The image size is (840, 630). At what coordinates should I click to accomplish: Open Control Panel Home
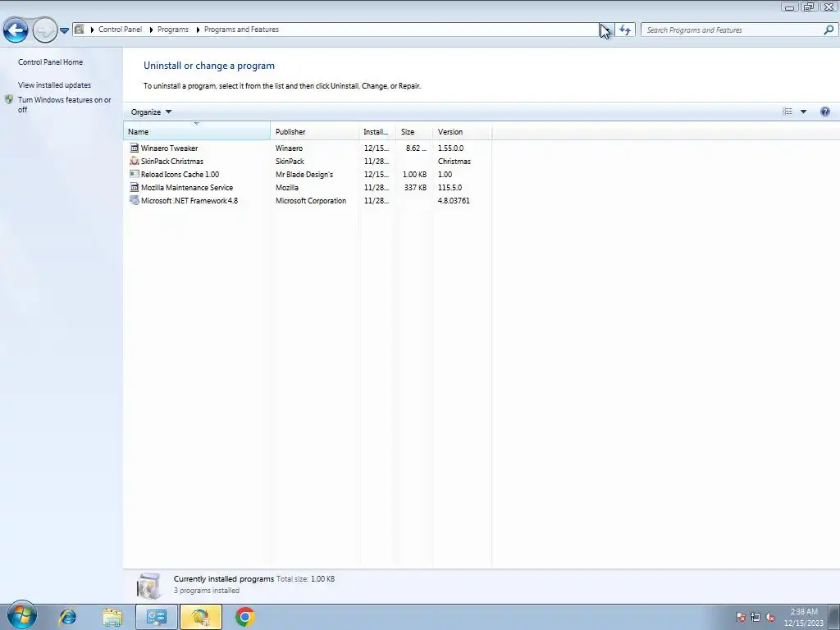click(x=50, y=62)
